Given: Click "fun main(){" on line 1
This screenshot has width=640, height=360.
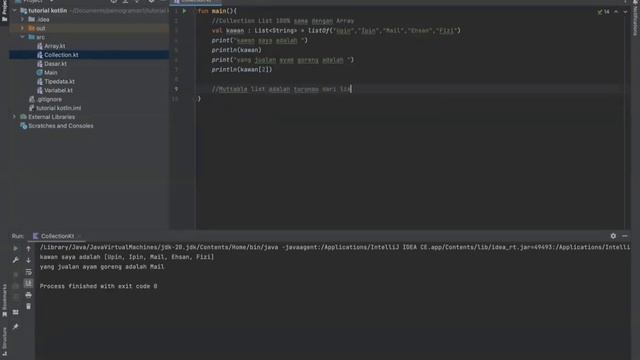Looking at the screenshot, I should (217, 11).
